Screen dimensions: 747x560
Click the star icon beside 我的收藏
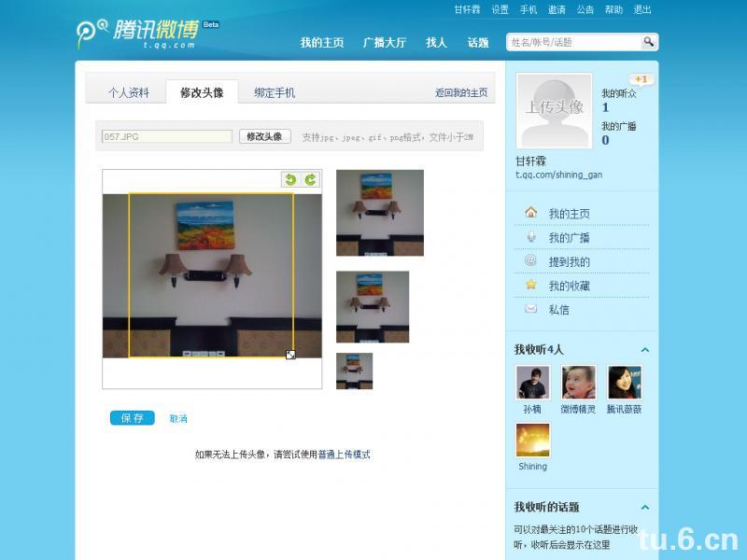530,285
